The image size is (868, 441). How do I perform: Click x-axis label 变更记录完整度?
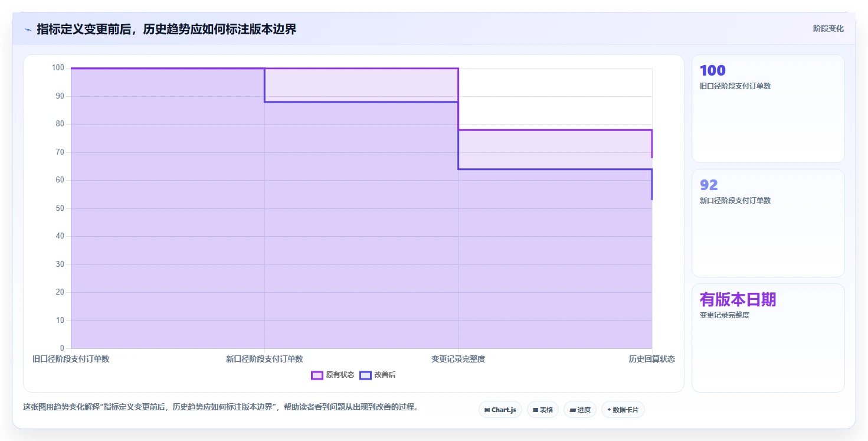[x=458, y=359]
